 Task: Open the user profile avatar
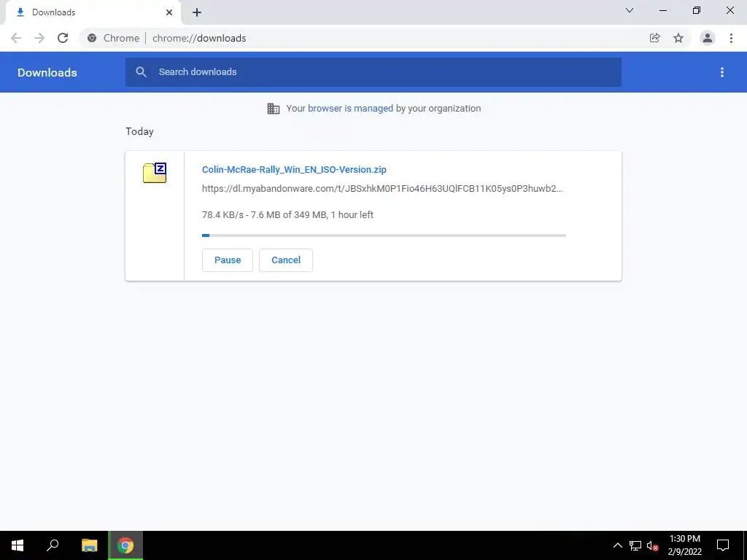coord(708,38)
